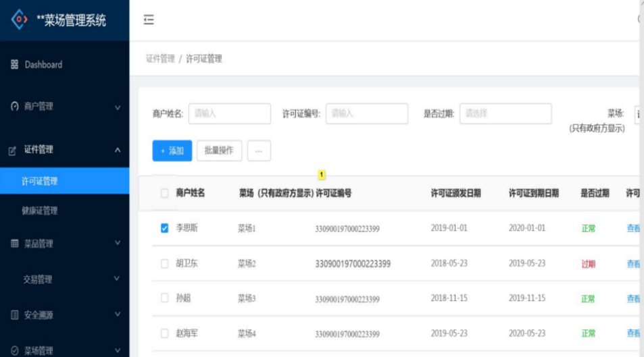Click the 商户管理 icon
Viewport: 644px width, 357px height.
click(14, 106)
